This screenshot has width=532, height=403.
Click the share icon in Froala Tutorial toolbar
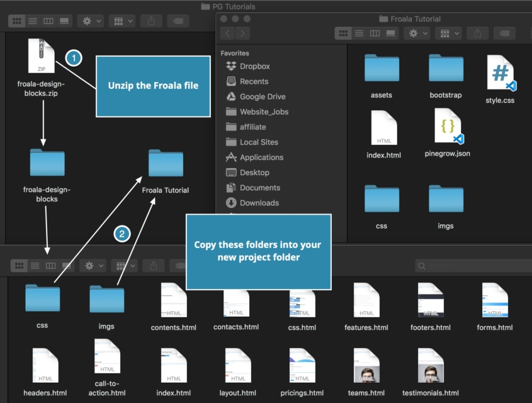coord(479,33)
